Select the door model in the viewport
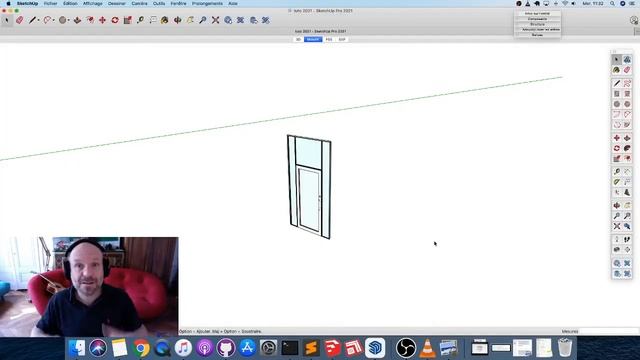The image size is (640, 360). (x=309, y=187)
